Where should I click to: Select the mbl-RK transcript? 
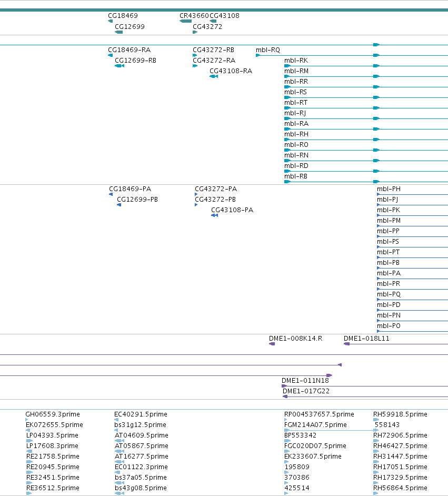pos(296,60)
